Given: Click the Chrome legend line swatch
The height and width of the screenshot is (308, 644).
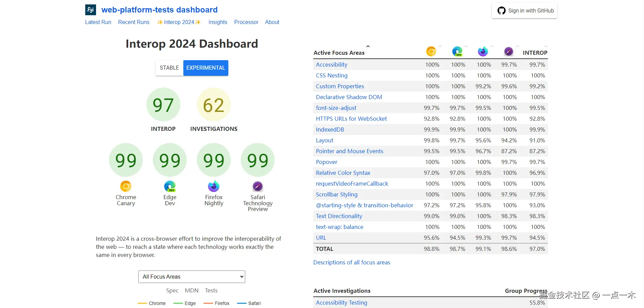Looking at the screenshot, I should pyautogui.click(x=142, y=303).
